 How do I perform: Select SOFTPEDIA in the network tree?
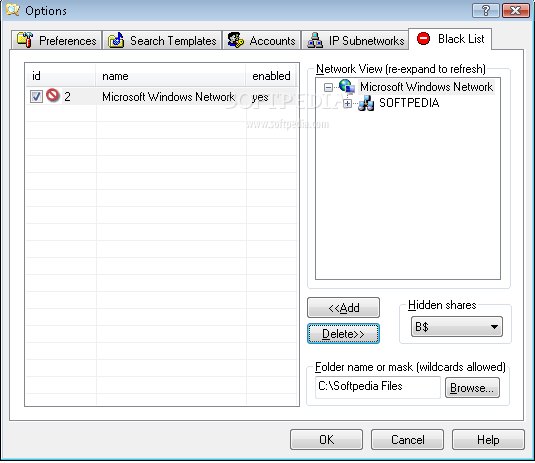pos(409,103)
